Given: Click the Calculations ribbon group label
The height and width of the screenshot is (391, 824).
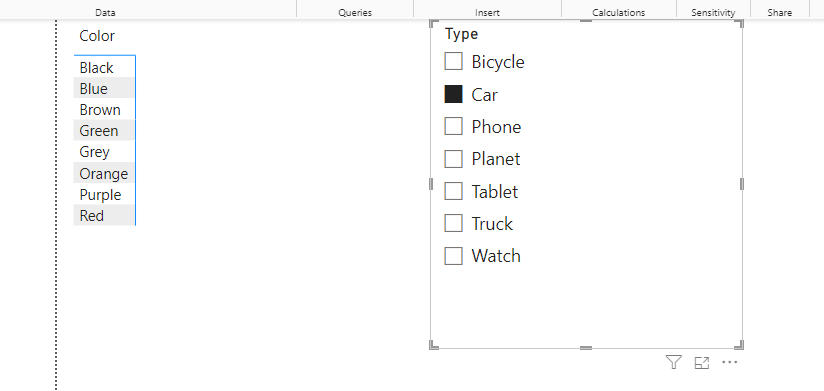Looking at the screenshot, I should [x=619, y=13].
